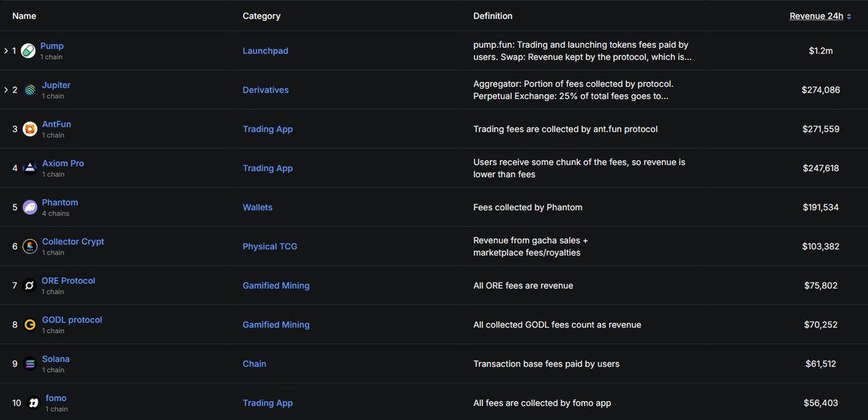Open the Pump protocol link
Screen dimensions: 868x420
(52, 46)
